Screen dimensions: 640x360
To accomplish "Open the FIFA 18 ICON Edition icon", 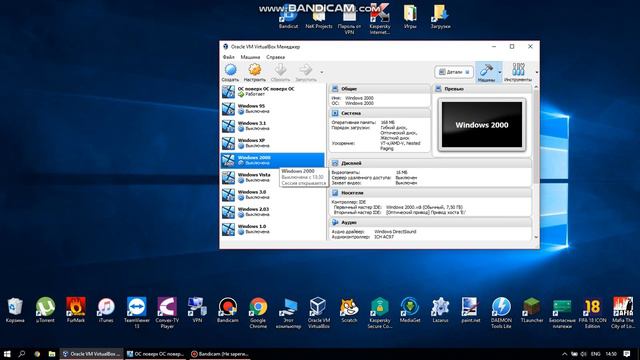I will coord(592,313).
